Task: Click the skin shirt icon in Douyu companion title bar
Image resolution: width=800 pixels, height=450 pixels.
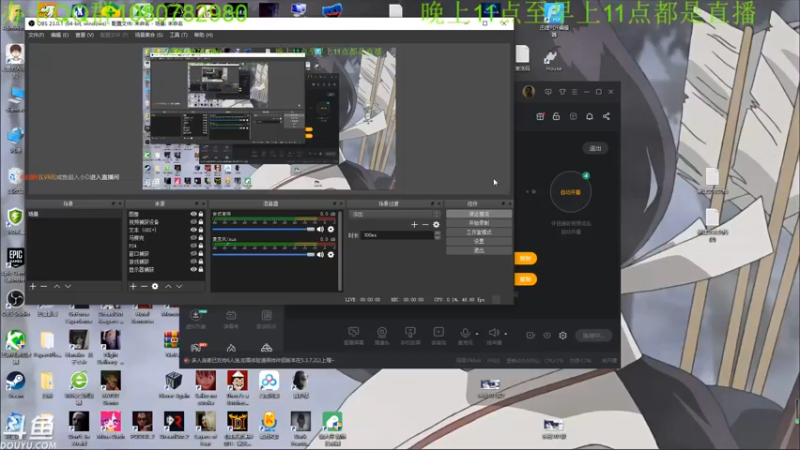Action: [x=562, y=92]
